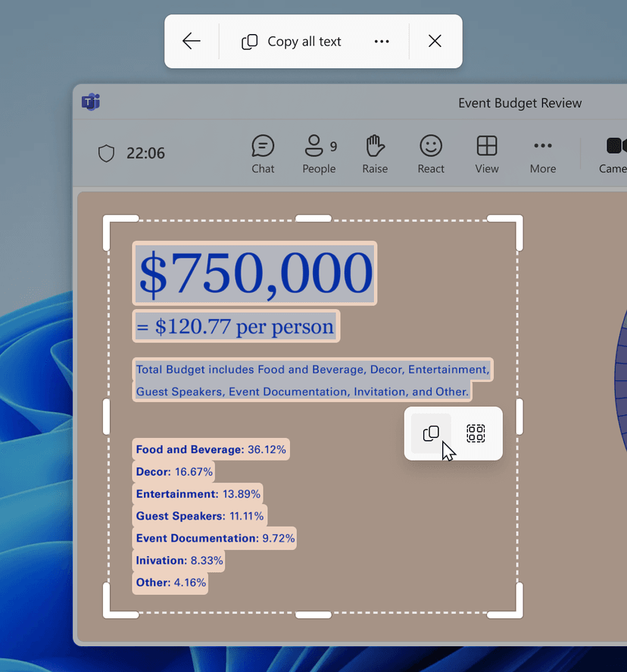Viewport: 627px width, 672px height.
Task: Change the meeting View layout
Action: click(486, 153)
